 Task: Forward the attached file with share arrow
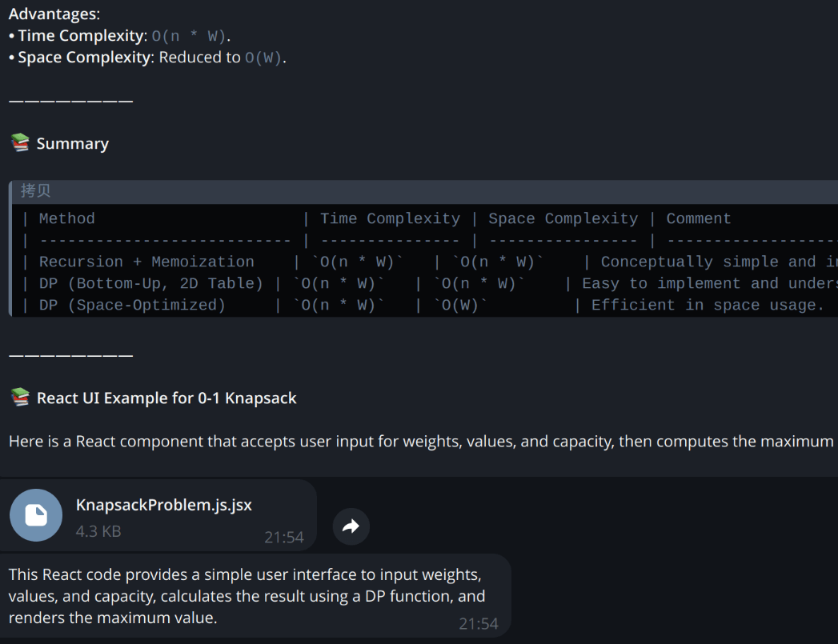[x=351, y=526]
